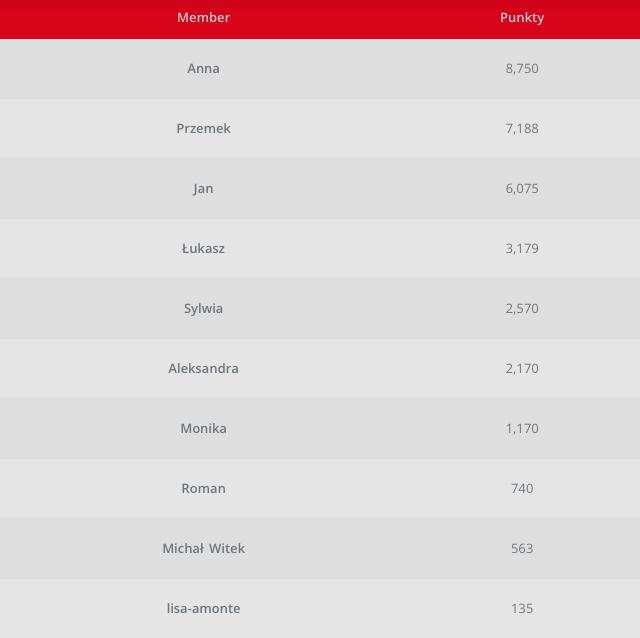Select Aleksandra's 2,170 points cell
Image resolution: width=640 pixels, height=638 pixels.
pos(522,368)
